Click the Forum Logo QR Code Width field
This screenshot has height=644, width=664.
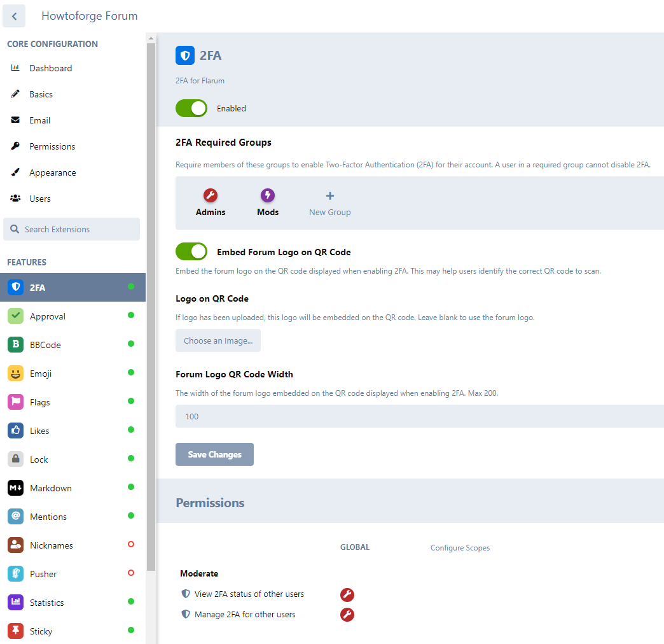(x=420, y=416)
